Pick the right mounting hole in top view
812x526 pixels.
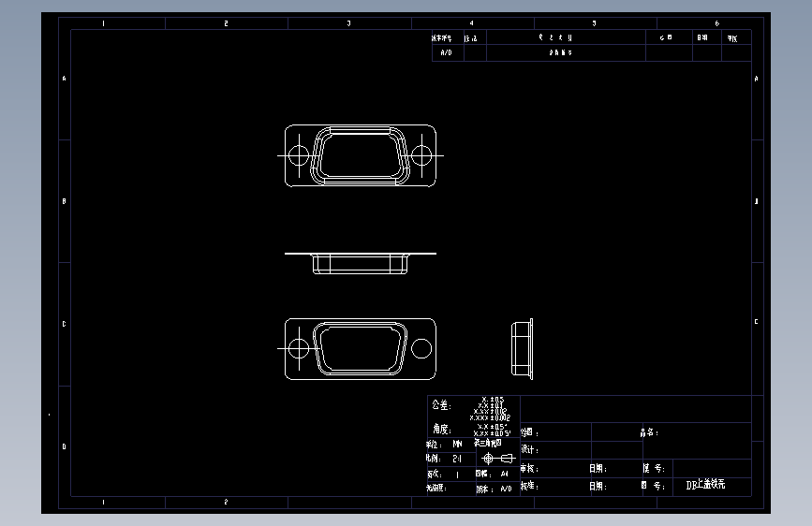[421, 155]
